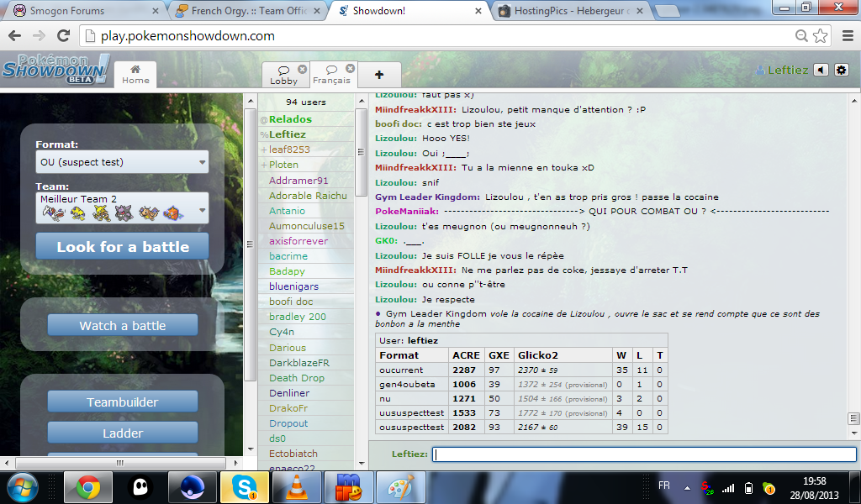861x504 pixels.
Task: Bookmark page with the star icon
Action: (821, 36)
